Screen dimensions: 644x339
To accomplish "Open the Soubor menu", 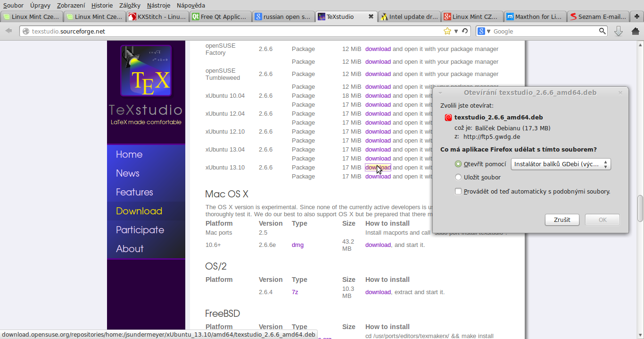I will (13, 5).
